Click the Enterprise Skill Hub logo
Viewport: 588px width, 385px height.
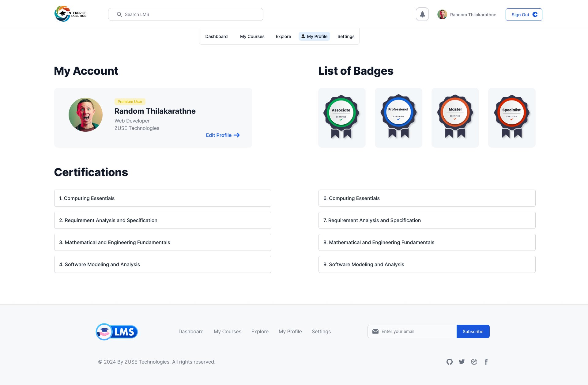click(x=70, y=14)
